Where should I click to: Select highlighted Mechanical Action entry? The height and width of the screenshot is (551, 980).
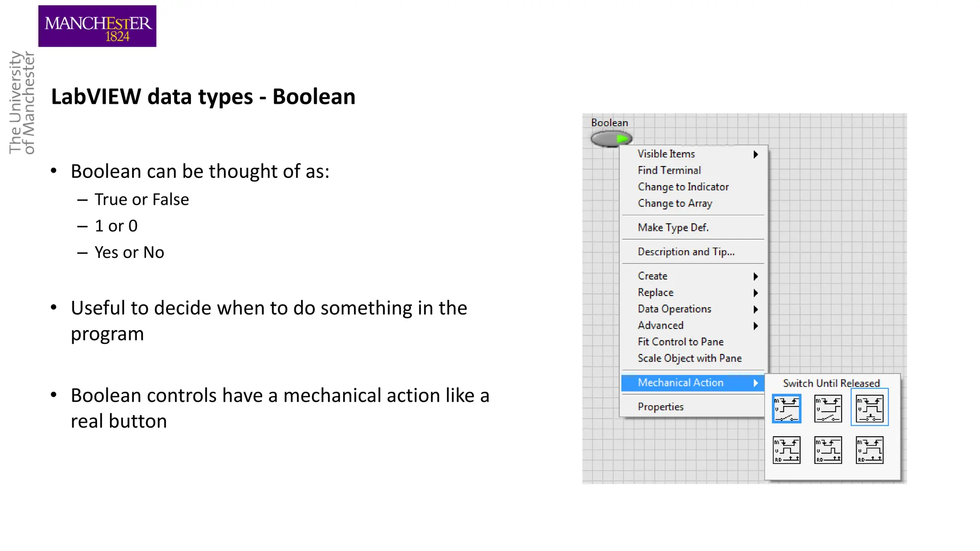coord(693,383)
